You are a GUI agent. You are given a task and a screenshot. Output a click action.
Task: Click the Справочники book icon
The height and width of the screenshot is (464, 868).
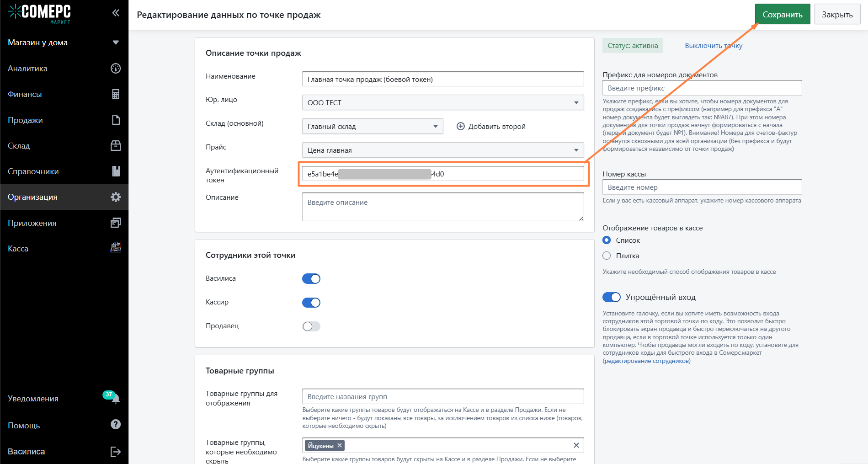point(116,171)
